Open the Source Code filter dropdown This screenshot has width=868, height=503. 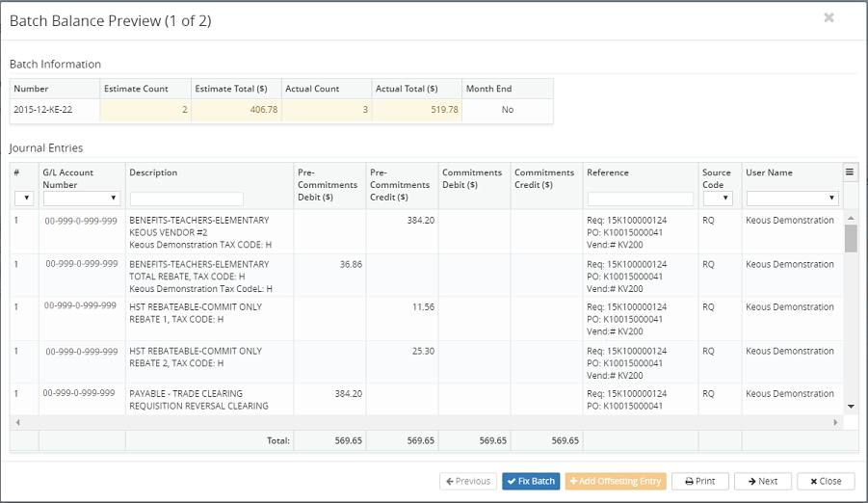coord(718,199)
